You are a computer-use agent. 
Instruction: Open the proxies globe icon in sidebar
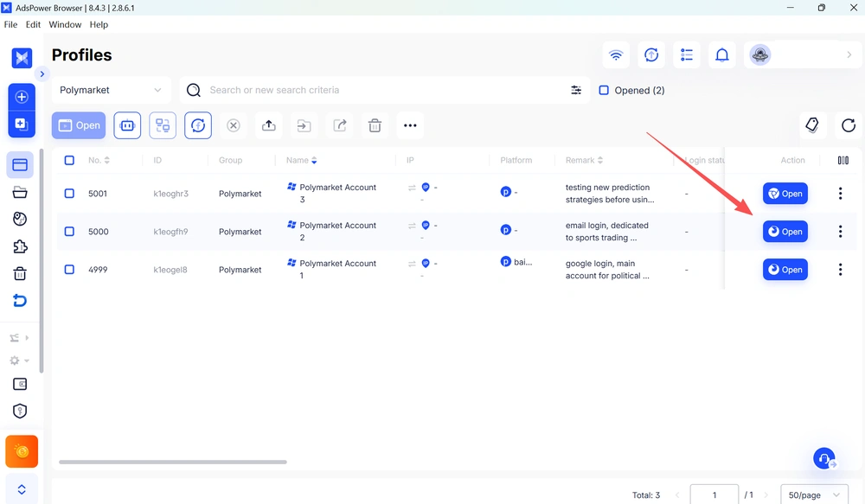pos(20,219)
